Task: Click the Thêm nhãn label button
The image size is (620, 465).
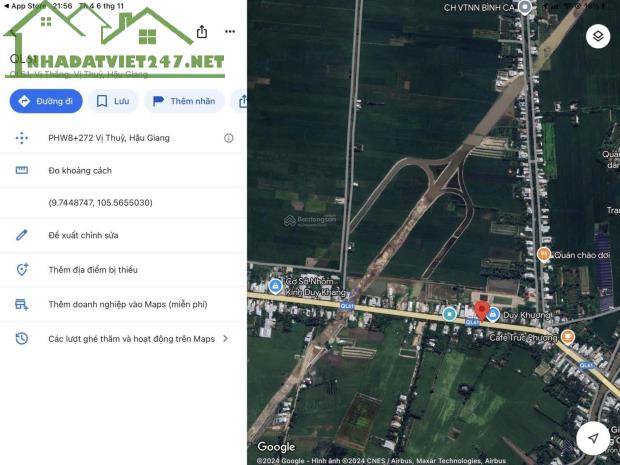Action: (x=184, y=101)
